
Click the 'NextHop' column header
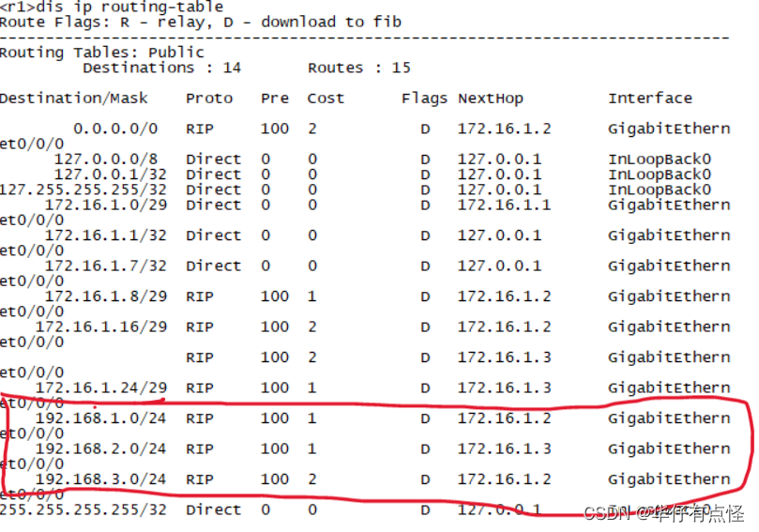coord(491,99)
